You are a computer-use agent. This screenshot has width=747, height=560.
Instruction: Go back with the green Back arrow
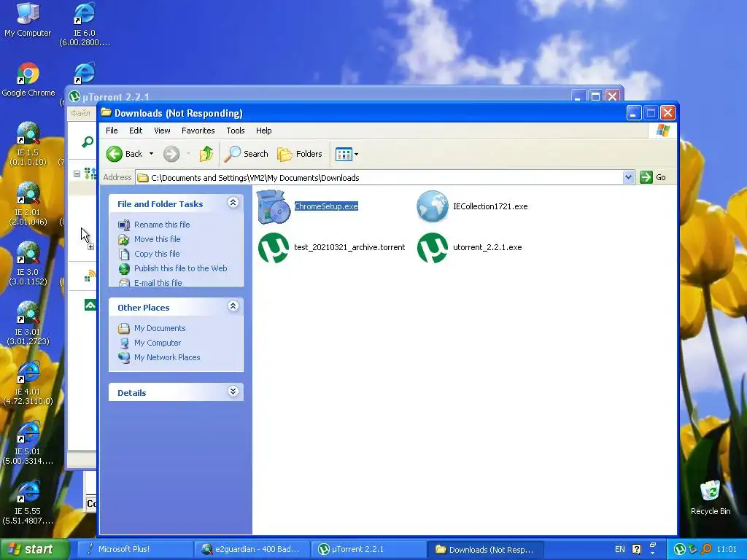[115, 154]
